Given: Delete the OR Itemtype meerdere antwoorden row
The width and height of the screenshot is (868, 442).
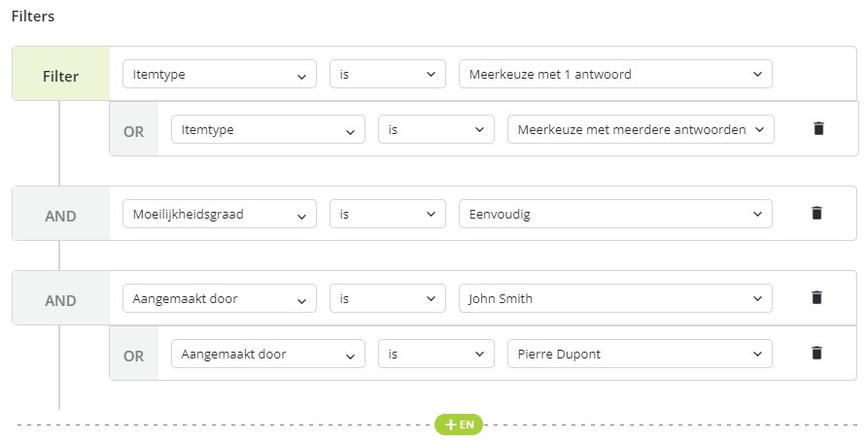Looking at the screenshot, I should (x=818, y=128).
